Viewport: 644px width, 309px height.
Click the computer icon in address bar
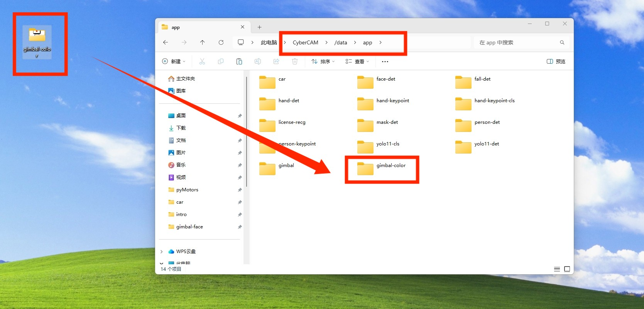pyautogui.click(x=241, y=42)
